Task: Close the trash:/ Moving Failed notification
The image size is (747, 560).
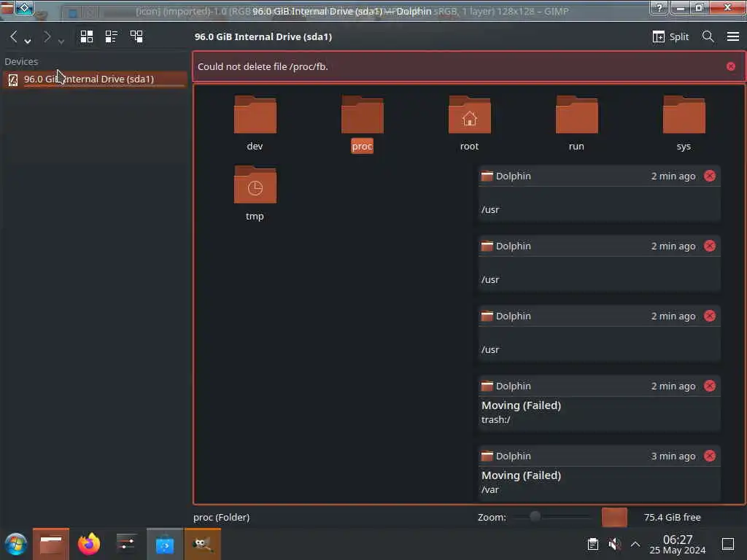Action: (x=709, y=386)
